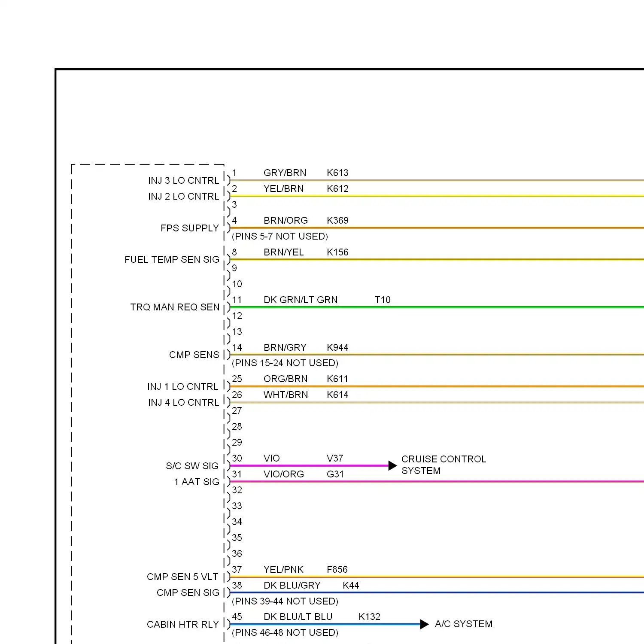Screen dimensions: 644x644
Task: Click pin number 45
Action: [x=237, y=617]
